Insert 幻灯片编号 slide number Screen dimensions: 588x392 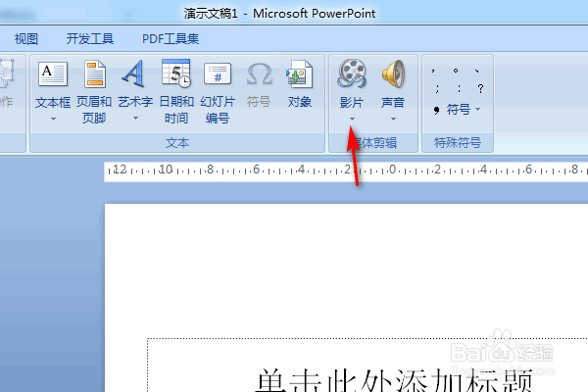(218, 91)
